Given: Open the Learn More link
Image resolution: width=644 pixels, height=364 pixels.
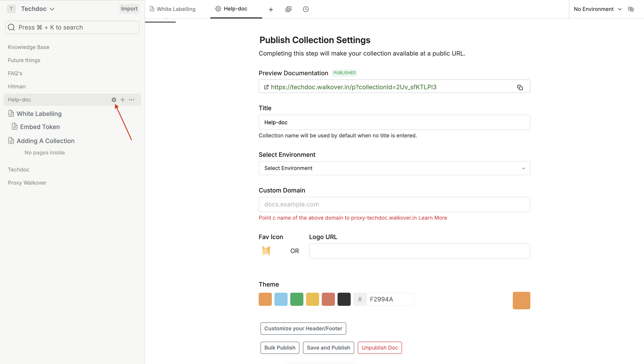Looking at the screenshot, I should pyautogui.click(x=433, y=218).
